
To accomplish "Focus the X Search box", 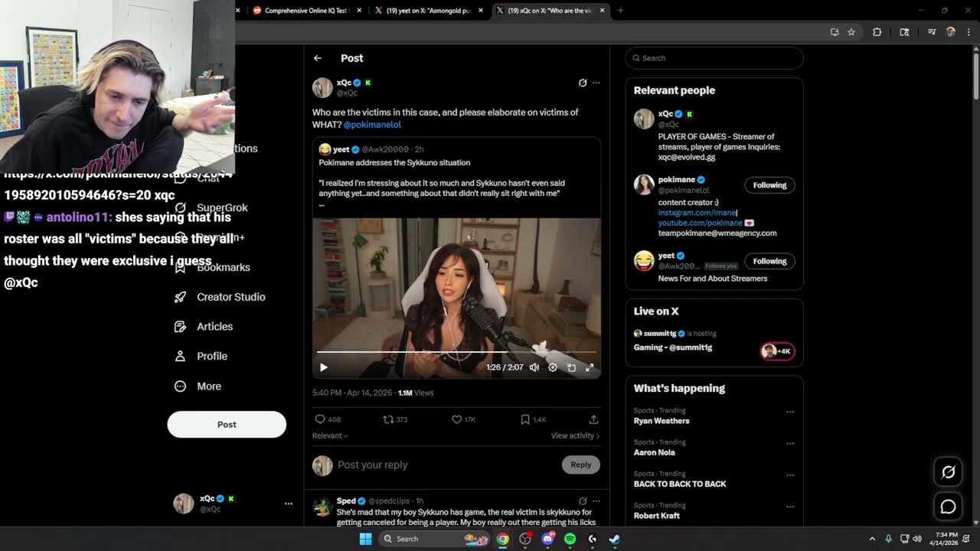I will [714, 58].
